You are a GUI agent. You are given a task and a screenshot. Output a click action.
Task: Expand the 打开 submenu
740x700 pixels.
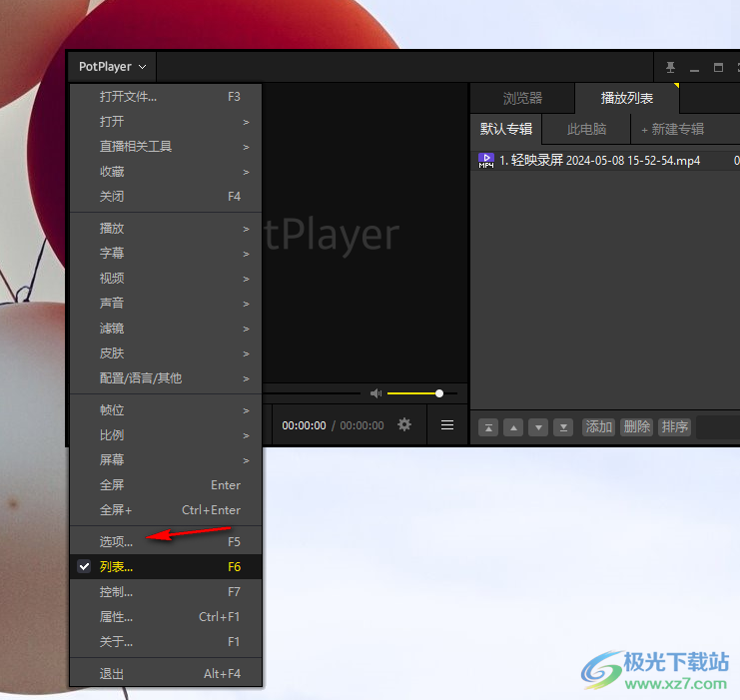(166, 122)
